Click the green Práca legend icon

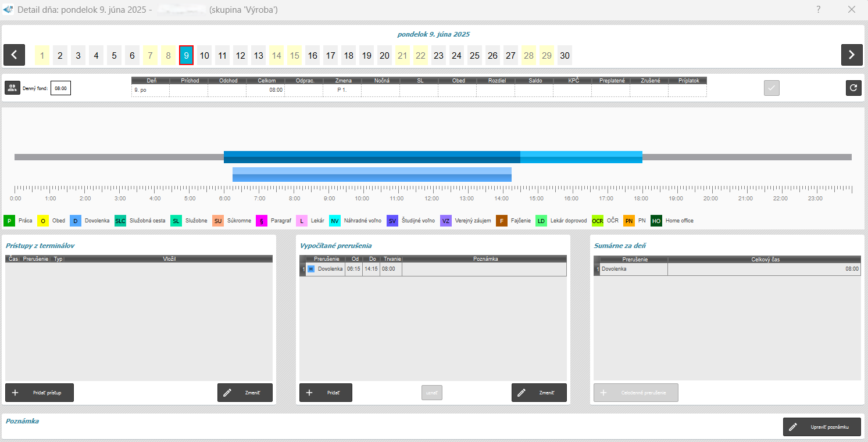pos(9,221)
